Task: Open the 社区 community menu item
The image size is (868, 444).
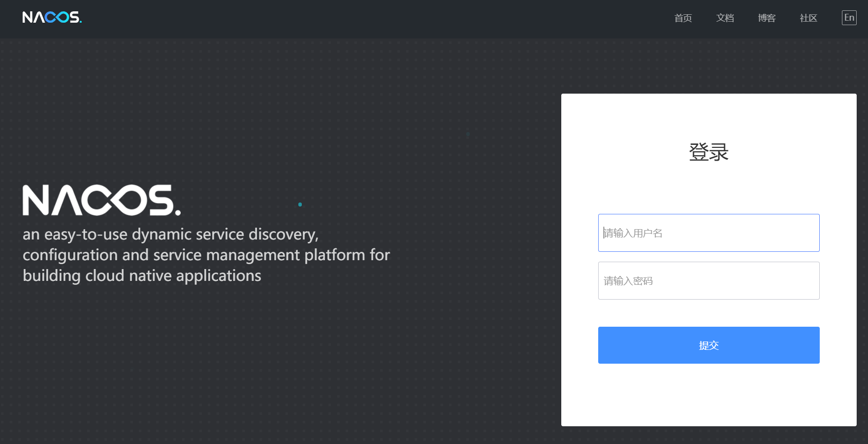Action: point(808,18)
